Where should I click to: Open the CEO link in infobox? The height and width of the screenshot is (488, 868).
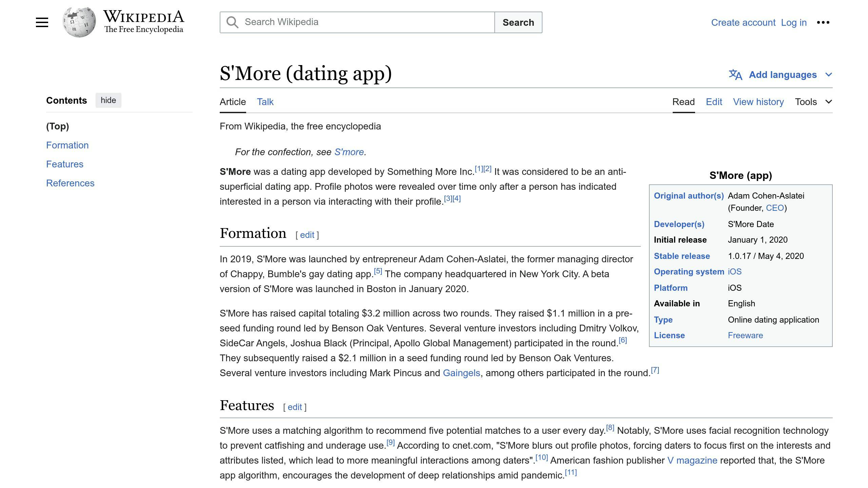tap(775, 208)
